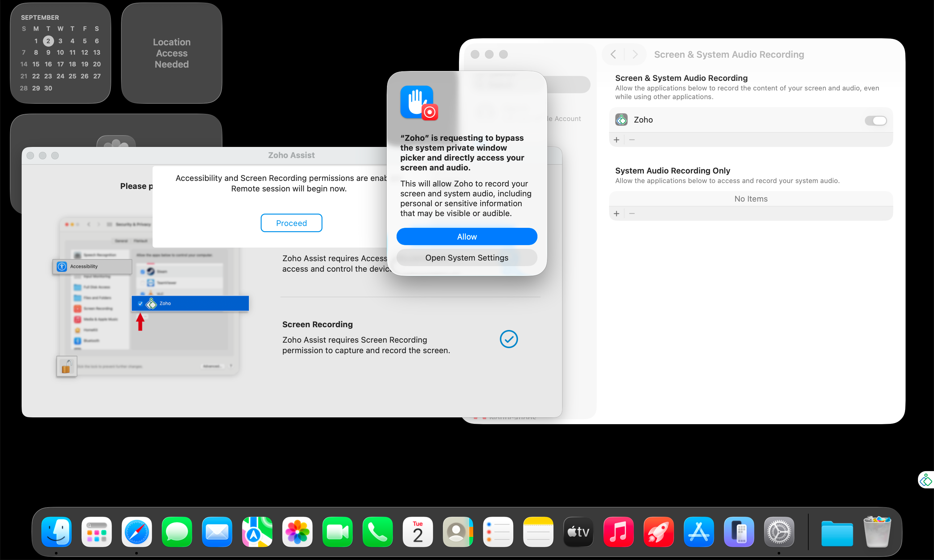Click the back navigation chevron in System Settings
The width and height of the screenshot is (934, 560).
[613, 54]
